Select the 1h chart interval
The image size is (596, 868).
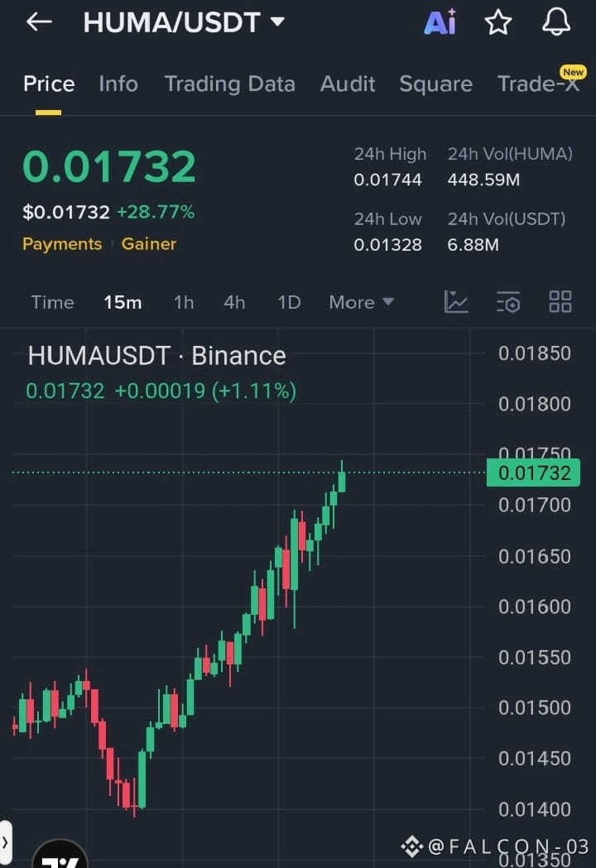184,302
